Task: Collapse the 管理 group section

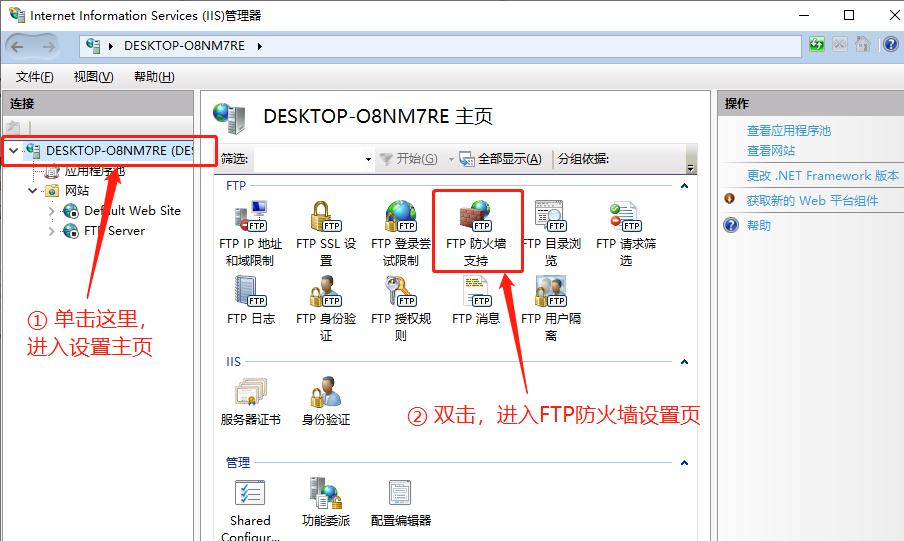Action: click(x=684, y=463)
